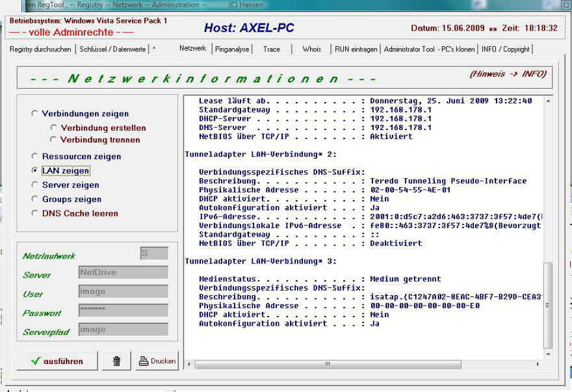Click the Drucken printer button
572x392 pixels.
[157, 361]
